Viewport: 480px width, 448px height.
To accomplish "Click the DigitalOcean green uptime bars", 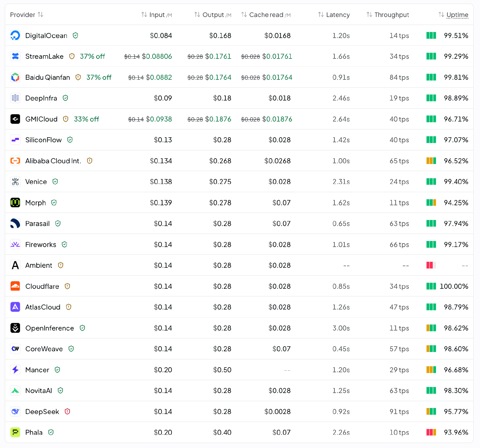I will (431, 35).
